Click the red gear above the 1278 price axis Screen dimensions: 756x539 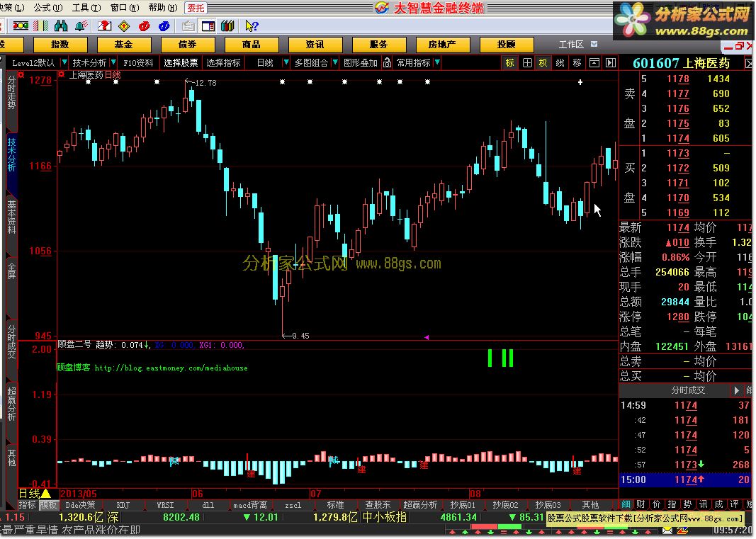(21, 74)
